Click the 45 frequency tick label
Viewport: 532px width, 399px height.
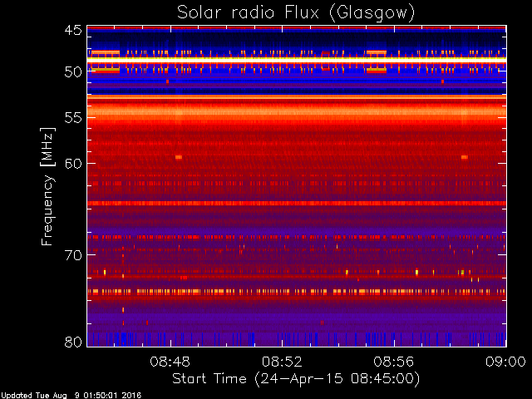pos(73,30)
